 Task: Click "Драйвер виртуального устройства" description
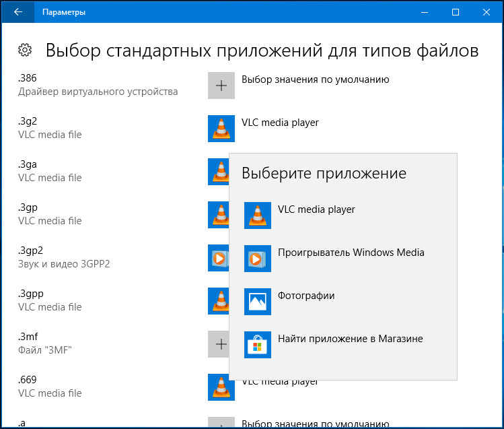(98, 92)
